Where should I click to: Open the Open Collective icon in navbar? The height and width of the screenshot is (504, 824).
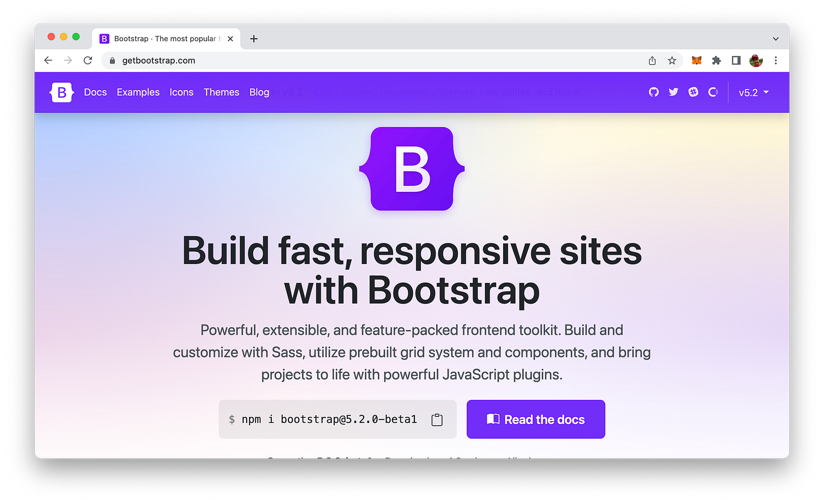click(713, 92)
